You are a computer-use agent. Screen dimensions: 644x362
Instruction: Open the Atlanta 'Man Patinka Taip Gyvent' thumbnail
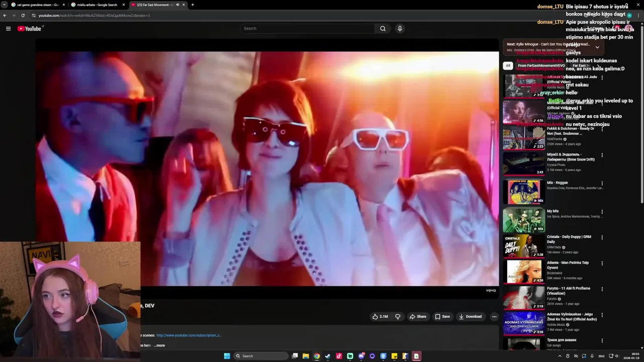click(x=524, y=271)
